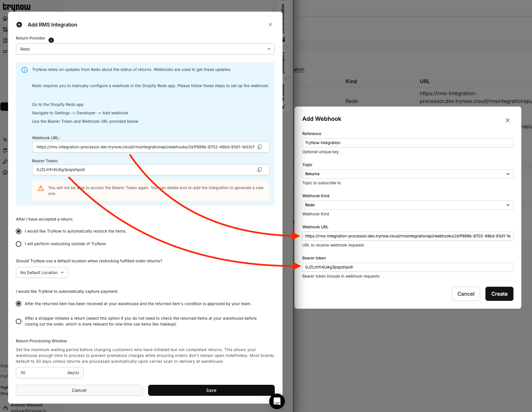The height and width of the screenshot is (412, 532).
Task: Click the Bearer token field in Add Webhook
Action: pyautogui.click(x=408, y=267)
